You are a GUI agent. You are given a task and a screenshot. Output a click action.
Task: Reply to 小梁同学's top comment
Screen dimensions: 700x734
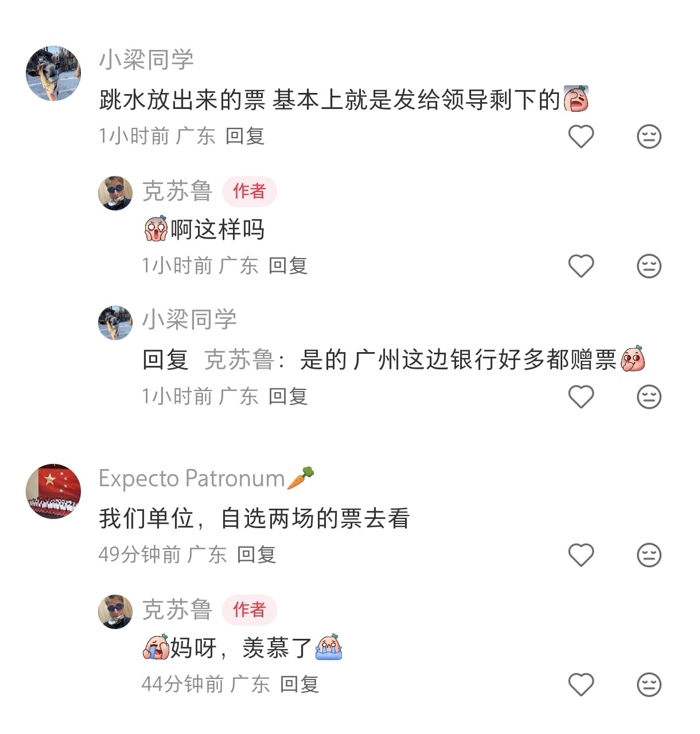click(245, 136)
